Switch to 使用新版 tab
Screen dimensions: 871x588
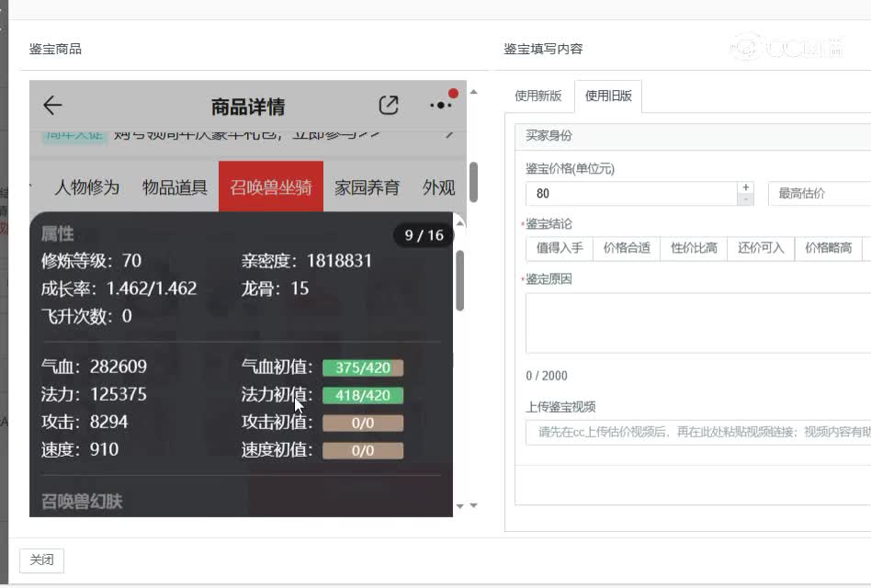coord(537,96)
